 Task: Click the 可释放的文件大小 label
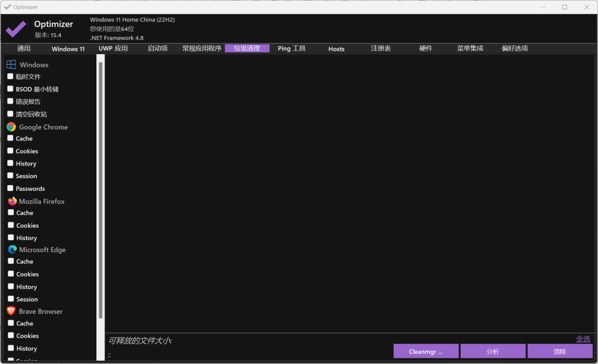[x=140, y=340]
